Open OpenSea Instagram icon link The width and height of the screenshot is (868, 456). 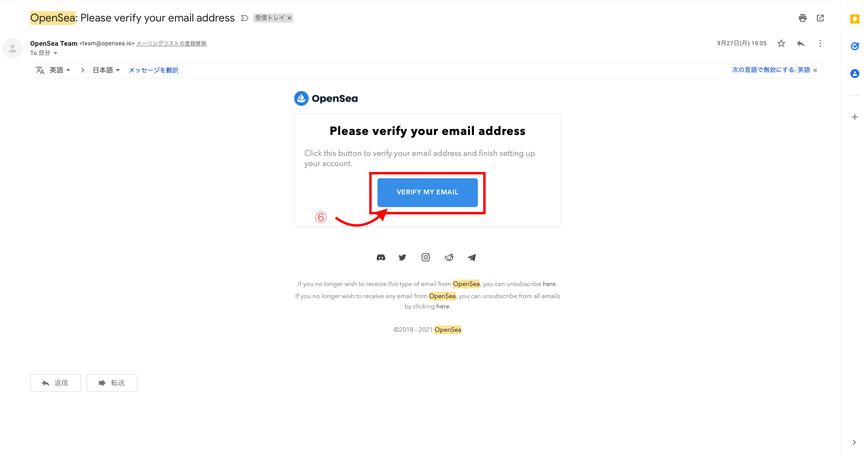(426, 257)
